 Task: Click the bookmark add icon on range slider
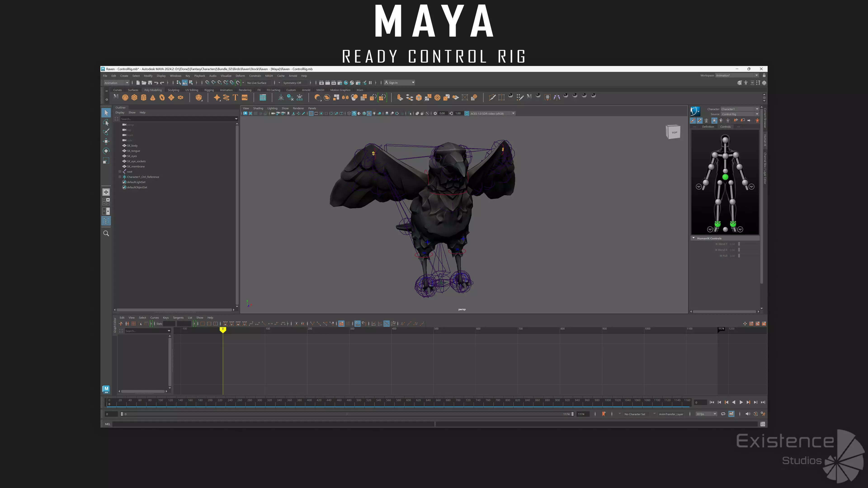tap(604, 414)
